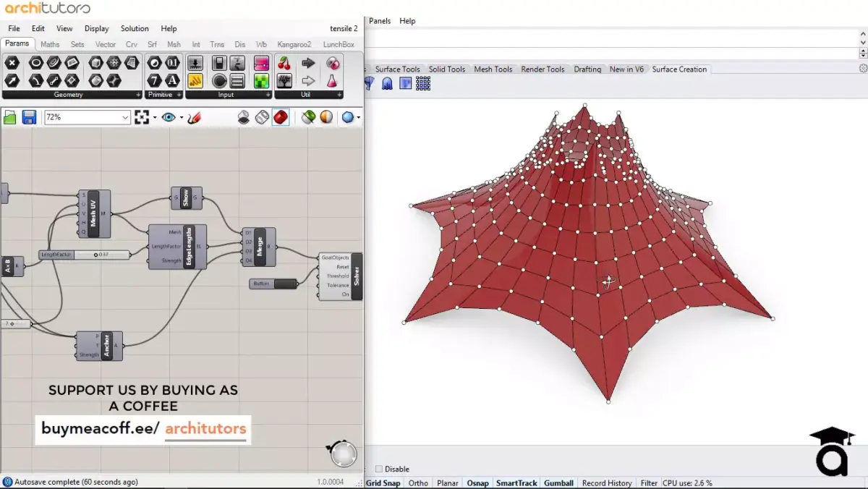Open zoom extents dropdown arrow
Image resolution: width=868 pixels, height=489 pixels.
tap(154, 117)
